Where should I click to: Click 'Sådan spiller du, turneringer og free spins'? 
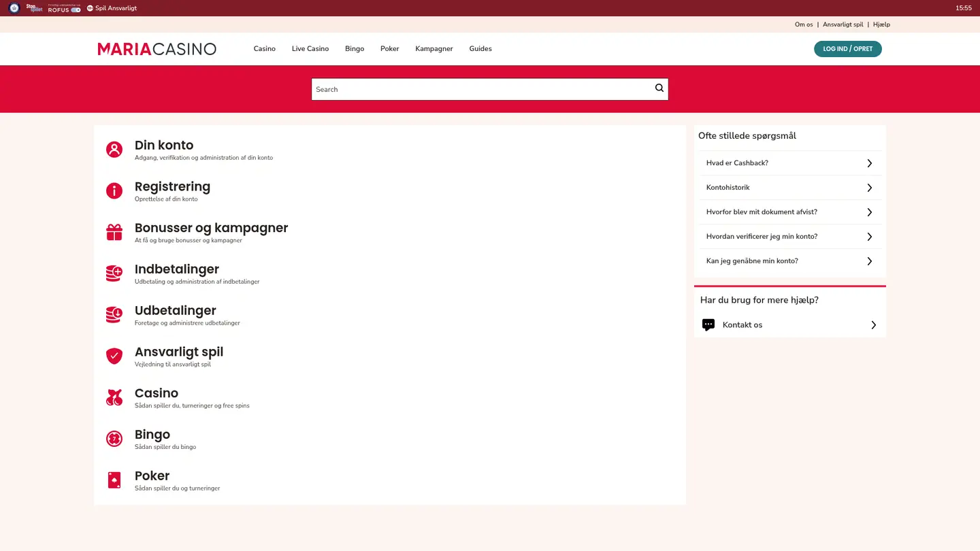192,405
